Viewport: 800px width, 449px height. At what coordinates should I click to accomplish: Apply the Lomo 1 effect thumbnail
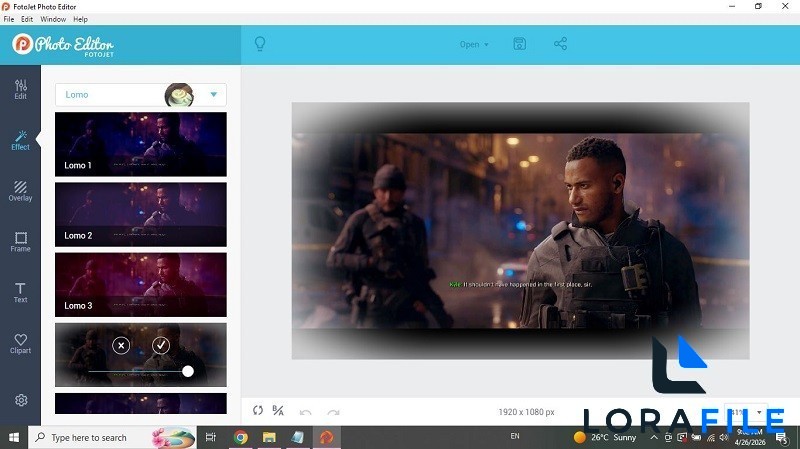pos(141,144)
